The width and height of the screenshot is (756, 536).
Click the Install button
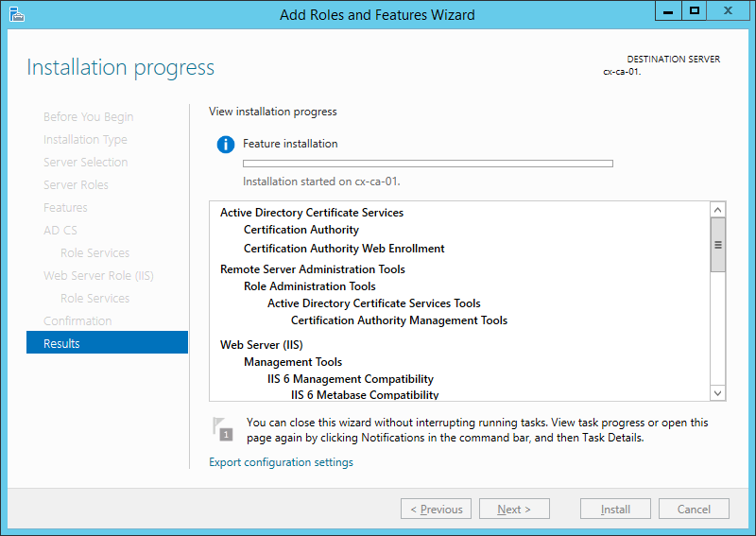click(x=615, y=509)
